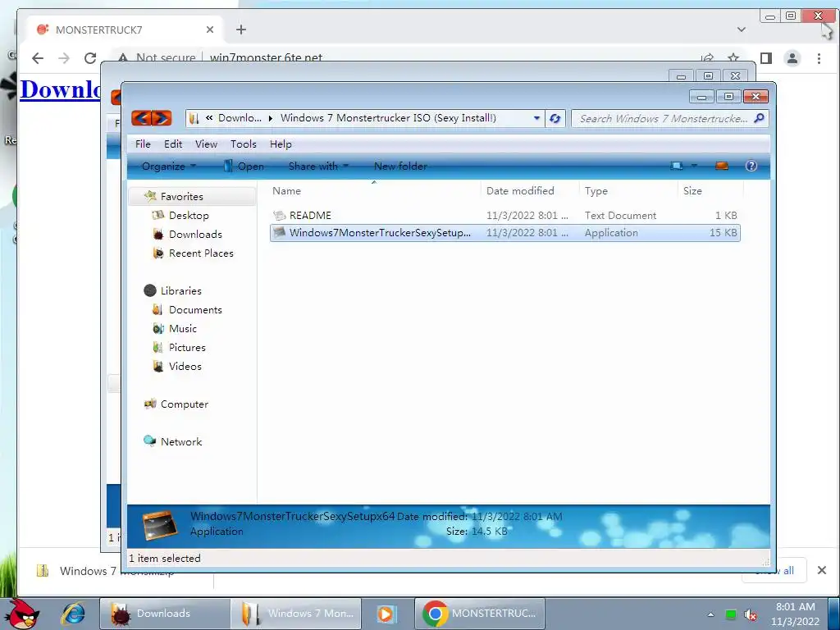Click the Downlo... breadcrumb segment
This screenshot has height=630, width=840.
coord(240,118)
